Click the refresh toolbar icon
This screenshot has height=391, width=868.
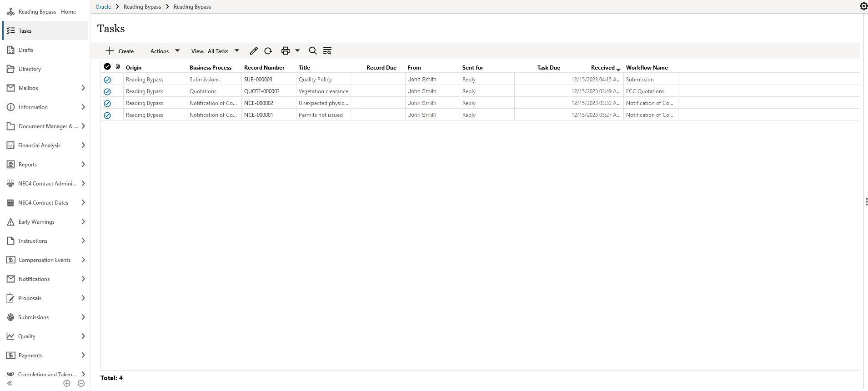(x=268, y=51)
